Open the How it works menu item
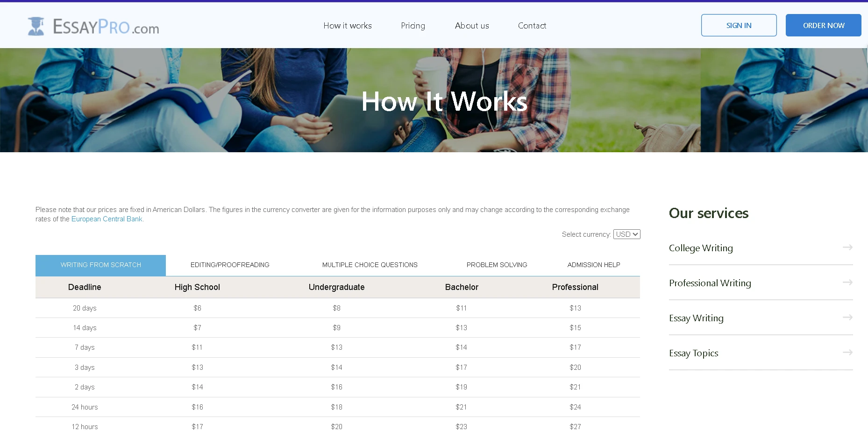Screen dimensions: 868x431 (347, 26)
